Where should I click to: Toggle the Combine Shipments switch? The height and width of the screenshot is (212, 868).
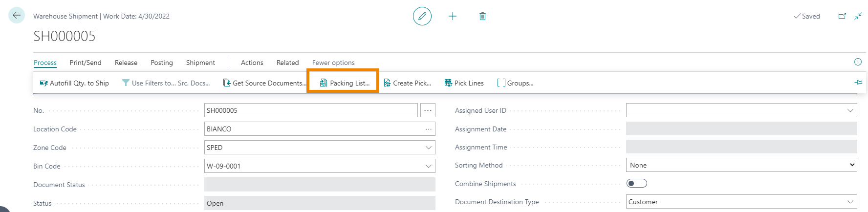[x=636, y=183]
